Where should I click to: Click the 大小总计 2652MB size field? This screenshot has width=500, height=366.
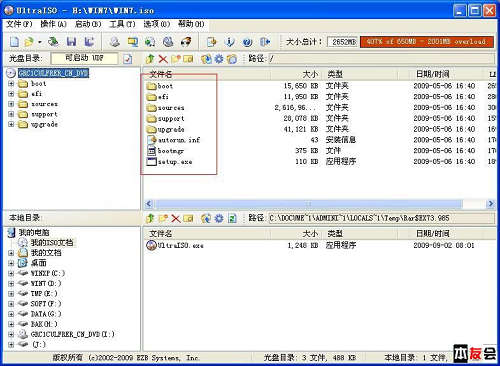click(x=342, y=42)
